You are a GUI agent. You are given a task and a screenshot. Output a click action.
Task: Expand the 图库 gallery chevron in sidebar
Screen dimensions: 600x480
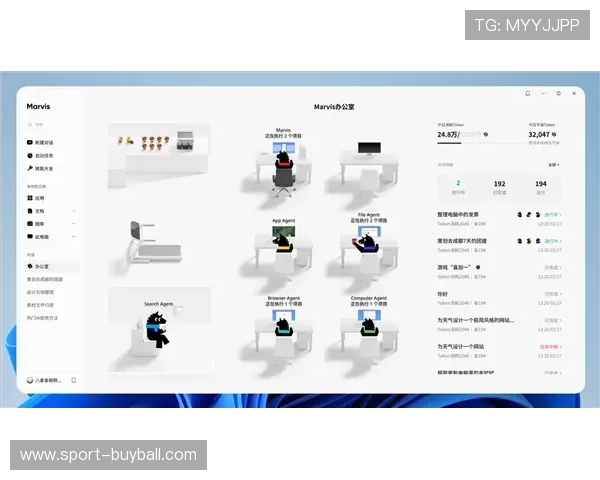[x=74, y=224]
